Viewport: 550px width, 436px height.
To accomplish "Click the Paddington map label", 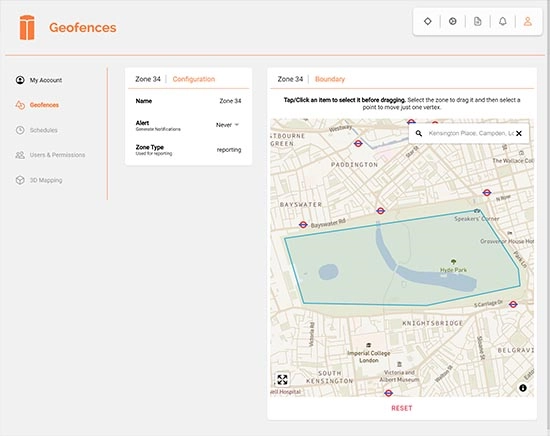I will click(x=354, y=165).
